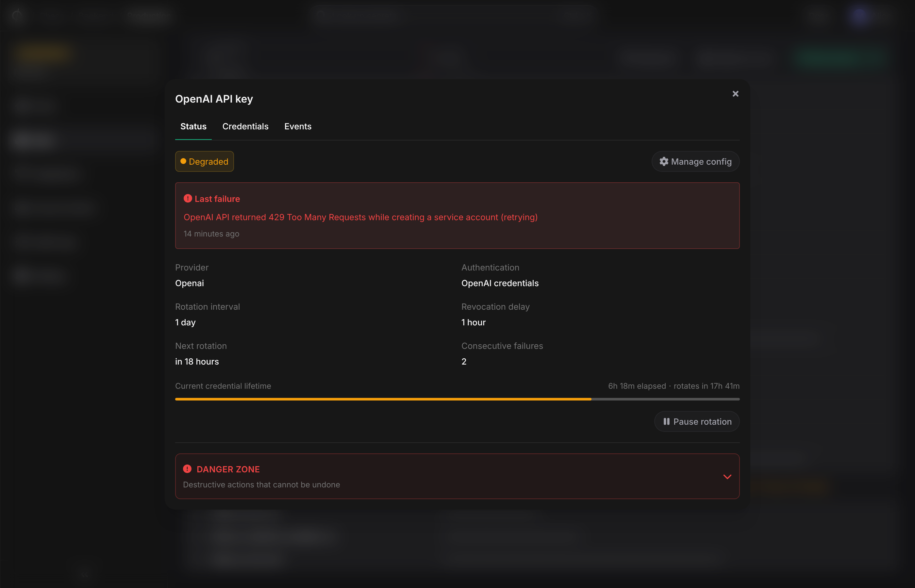Click the Manage config button
Viewport: 915px width, 588px height.
click(x=695, y=161)
